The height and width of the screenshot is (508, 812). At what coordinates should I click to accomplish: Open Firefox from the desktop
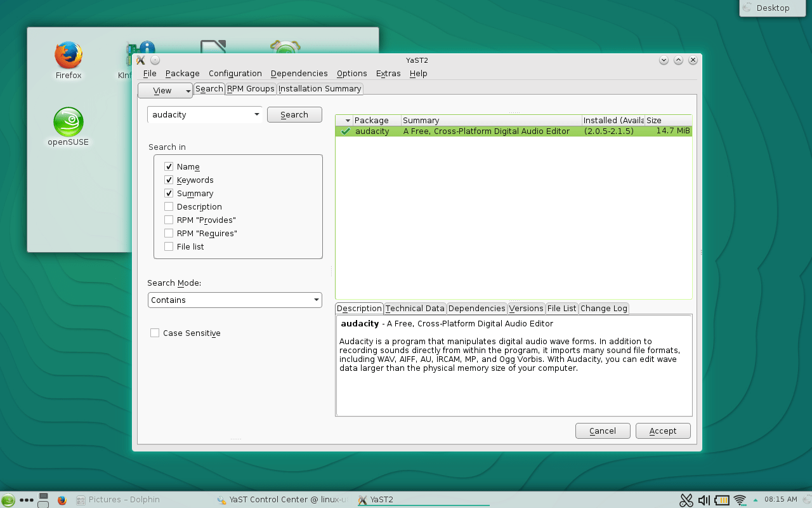click(68, 56)
